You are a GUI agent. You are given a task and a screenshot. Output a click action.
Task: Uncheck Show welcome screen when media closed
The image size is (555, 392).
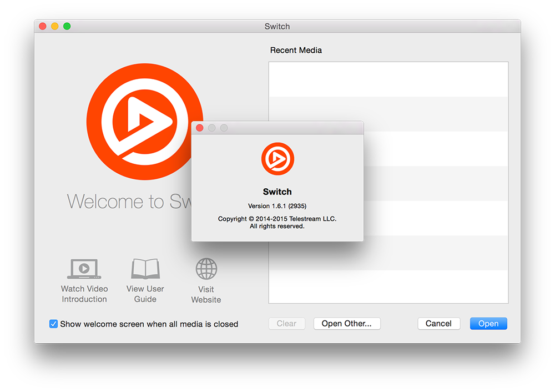pyautogui.click(x=53, y=324)
